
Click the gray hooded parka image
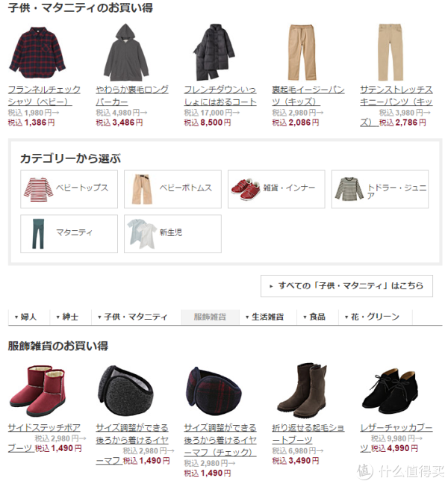pyautogui.click(x=126, y=52)
